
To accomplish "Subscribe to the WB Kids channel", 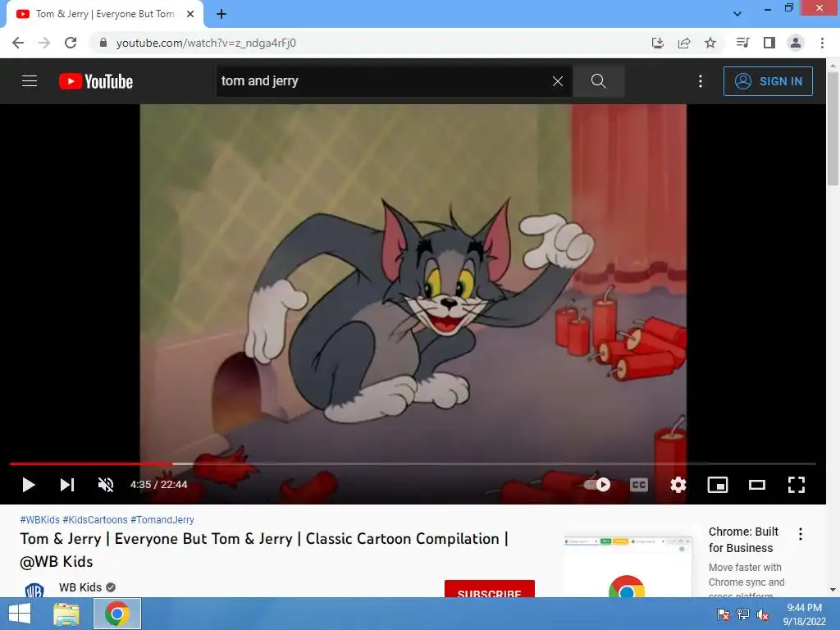I will click(489, 589).
